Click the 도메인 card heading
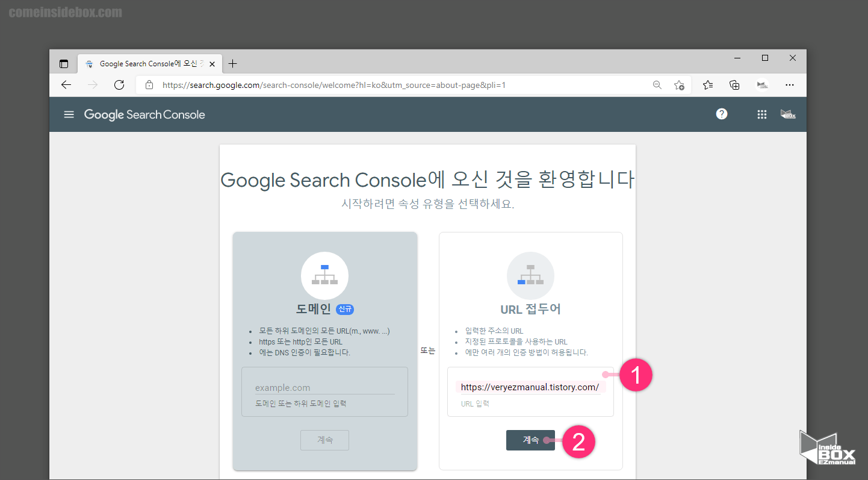 tap(314, 310)
